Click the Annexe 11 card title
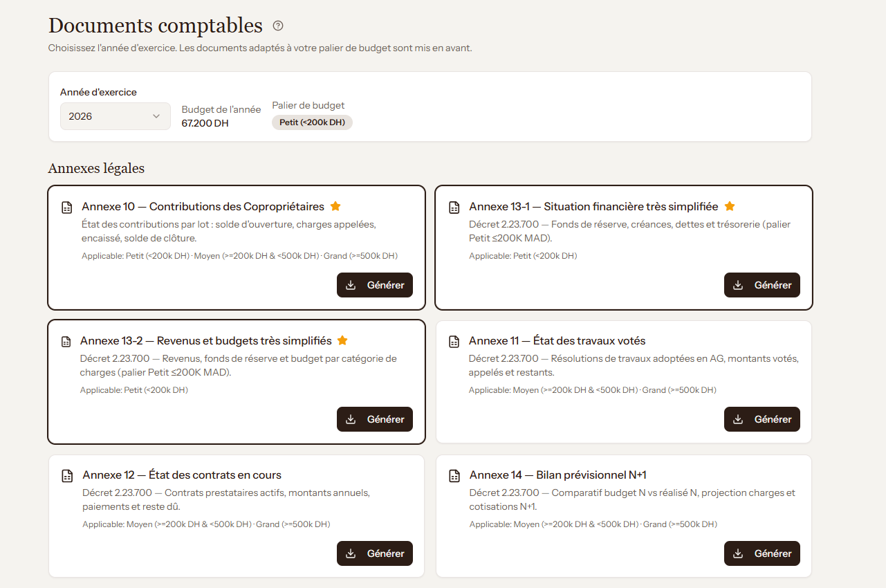 (557, 340)
